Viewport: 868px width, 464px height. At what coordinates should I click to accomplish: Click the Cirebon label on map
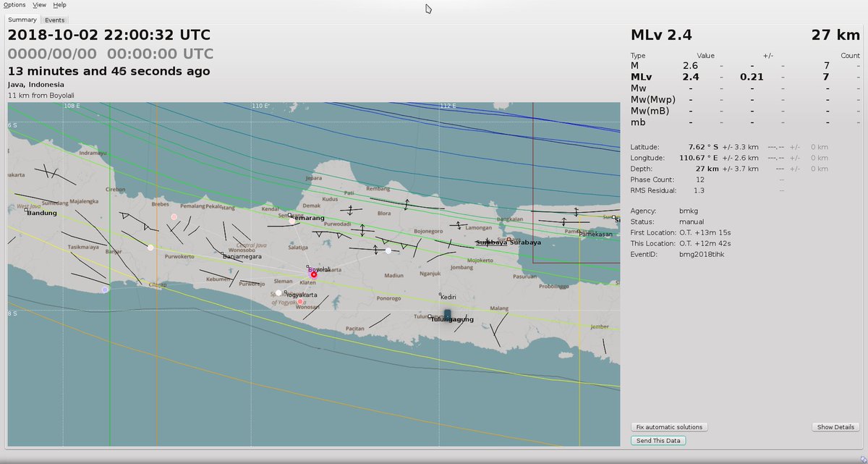pos(116,190)
